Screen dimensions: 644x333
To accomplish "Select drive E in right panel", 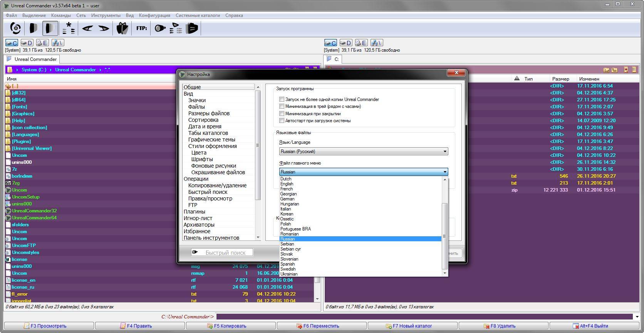I will point(361,43).
